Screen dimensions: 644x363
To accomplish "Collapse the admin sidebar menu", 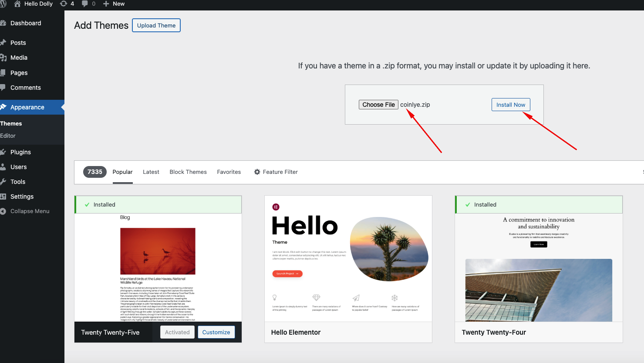I will [32, 211].
